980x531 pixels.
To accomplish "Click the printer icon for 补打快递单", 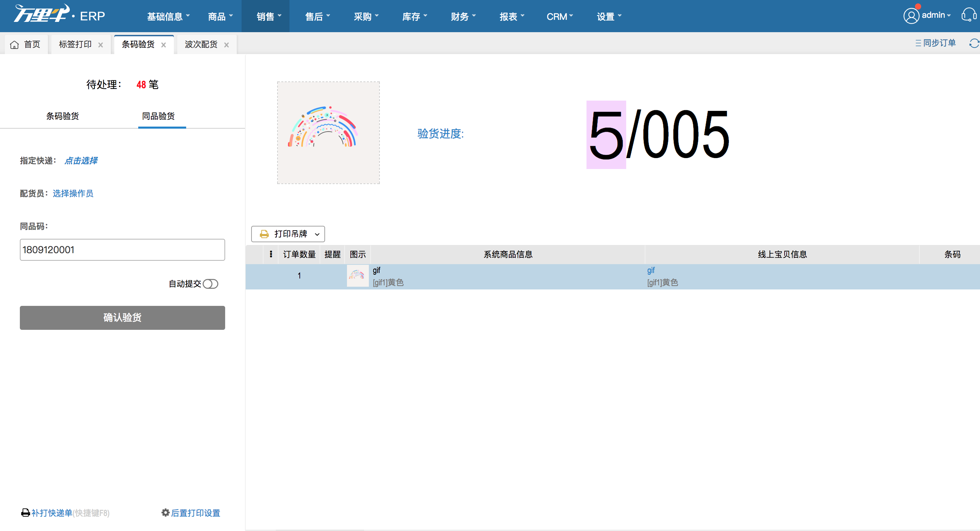I will point(25,513).
